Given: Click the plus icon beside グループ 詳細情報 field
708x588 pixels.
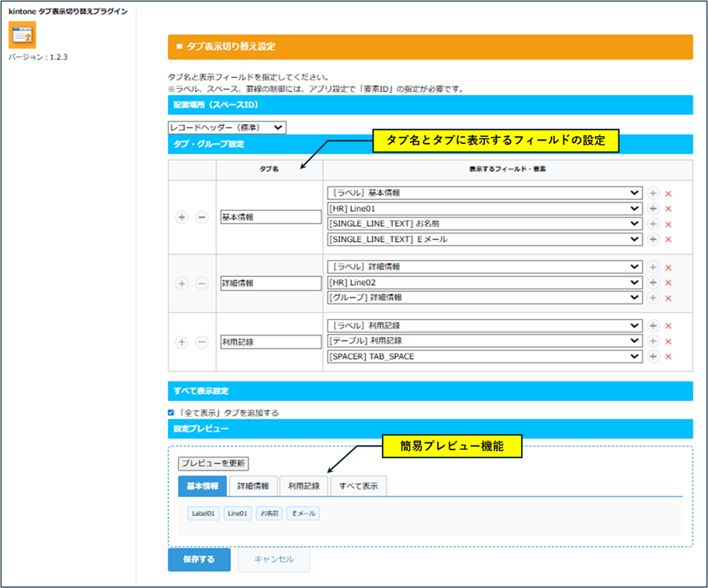Looking at the screenshot, I should 653,298.
